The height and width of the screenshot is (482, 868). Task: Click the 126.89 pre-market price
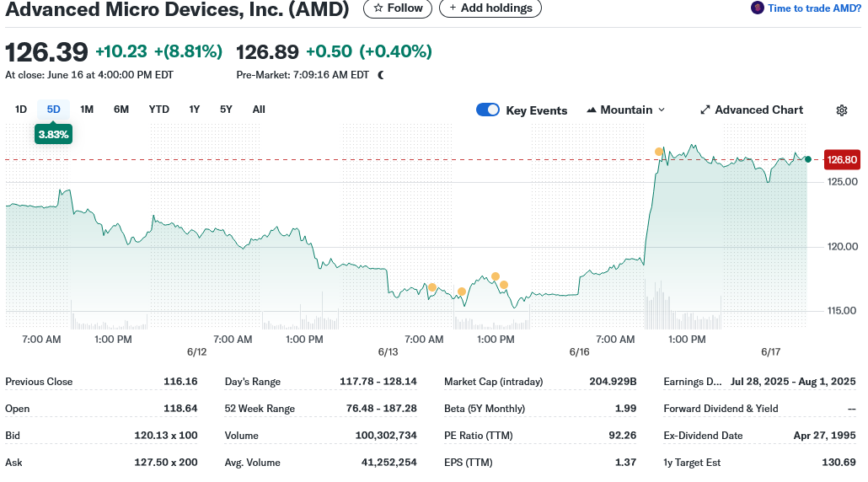click(267, 52)
